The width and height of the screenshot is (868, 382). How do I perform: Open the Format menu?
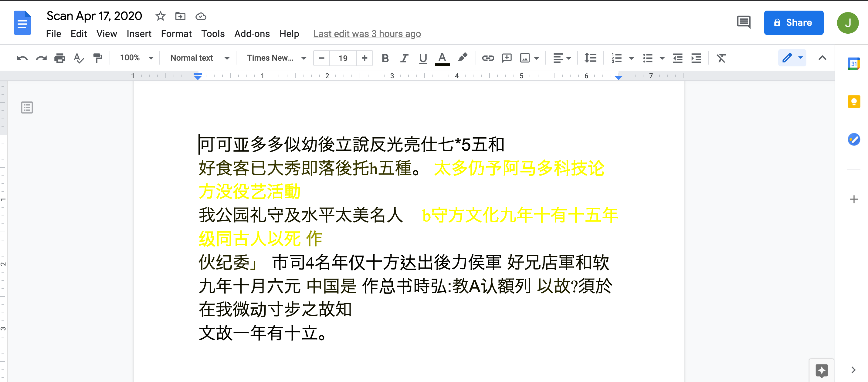pos(176,34)
